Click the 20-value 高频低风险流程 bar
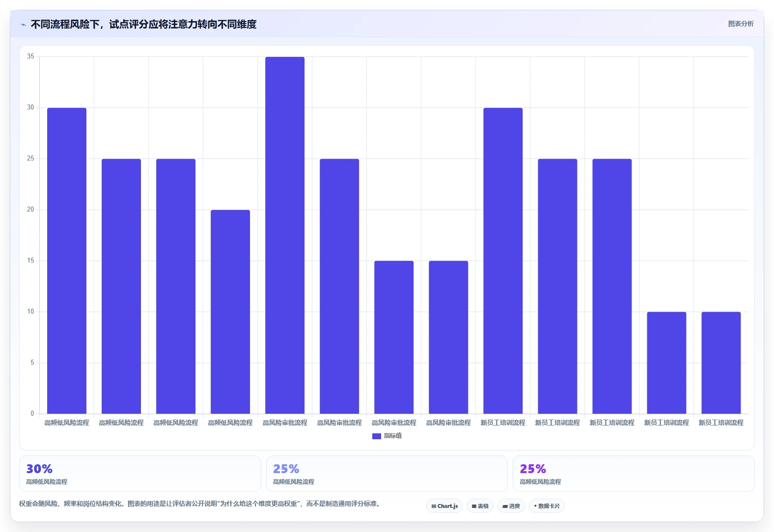Screen dimensions: 774x532 (230, 312)
